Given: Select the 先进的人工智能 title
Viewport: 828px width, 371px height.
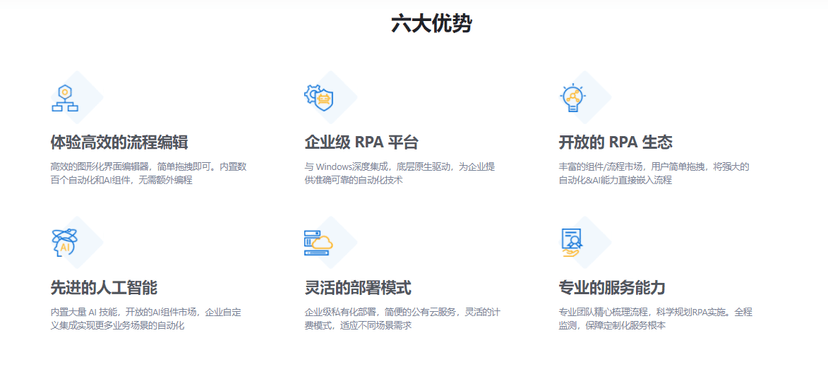Looking at the screenshot, I should tap(104, 288).
